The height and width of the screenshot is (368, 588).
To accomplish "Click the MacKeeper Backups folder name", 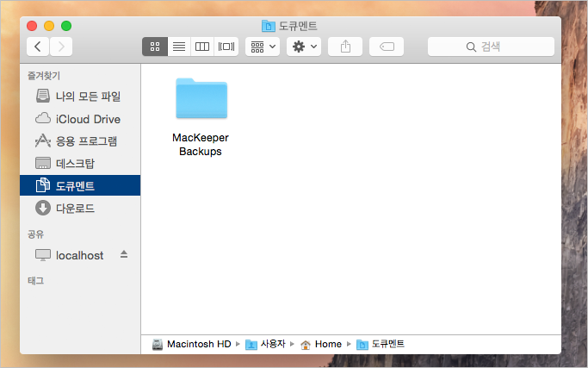I will 201,145.
